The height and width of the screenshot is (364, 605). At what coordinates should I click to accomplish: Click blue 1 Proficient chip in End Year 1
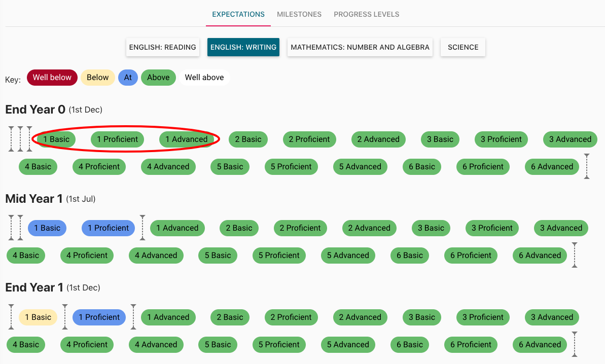[x=99, y=317]
